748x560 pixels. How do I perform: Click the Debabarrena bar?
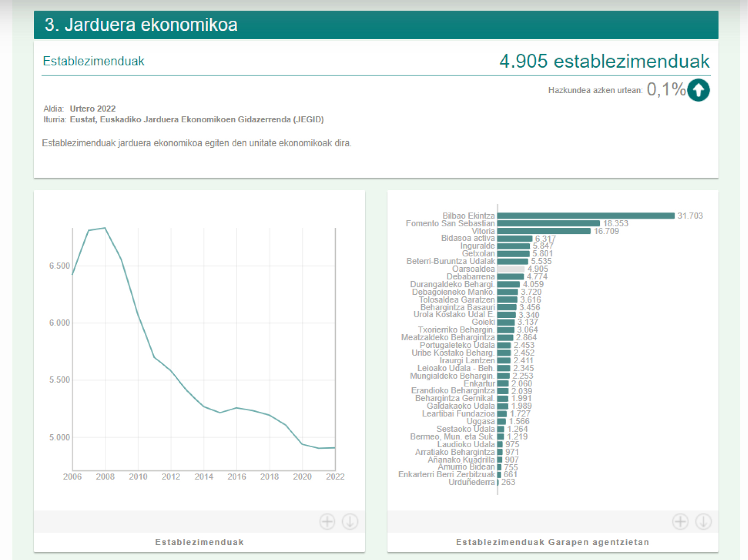pyautogui.click(x=510, y=276)
